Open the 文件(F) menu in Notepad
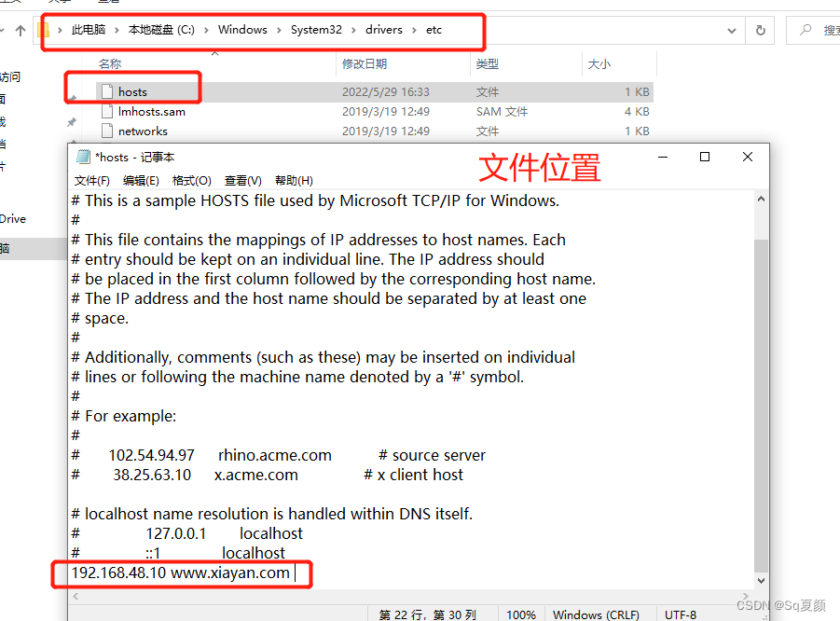This screenshot has width=840, height=621. tap(92, 181)
